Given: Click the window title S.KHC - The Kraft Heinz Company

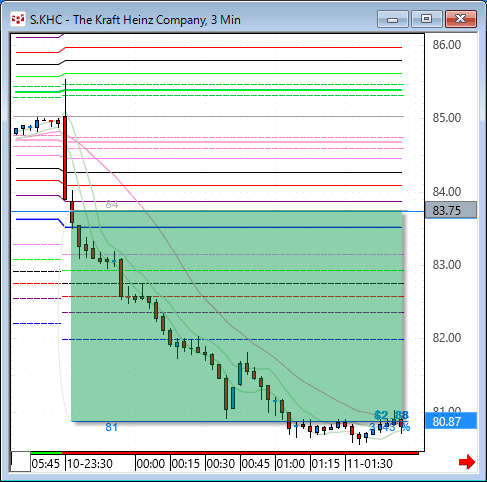Looking at the screenshot, I should [135, 20].
